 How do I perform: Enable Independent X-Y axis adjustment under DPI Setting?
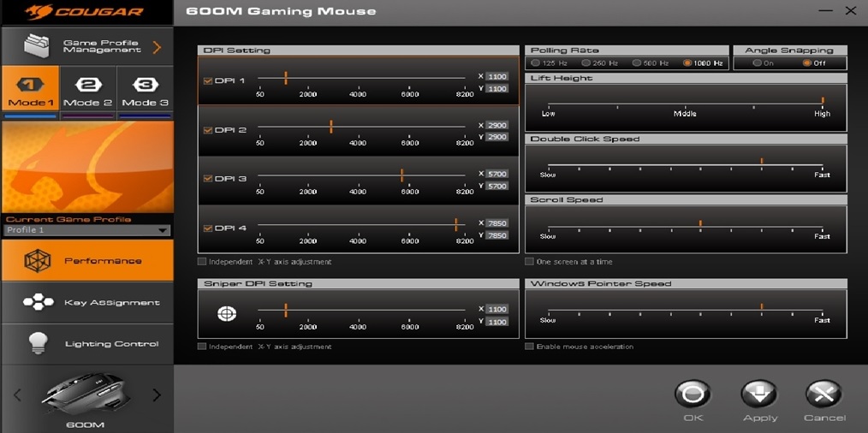point(202,261)
